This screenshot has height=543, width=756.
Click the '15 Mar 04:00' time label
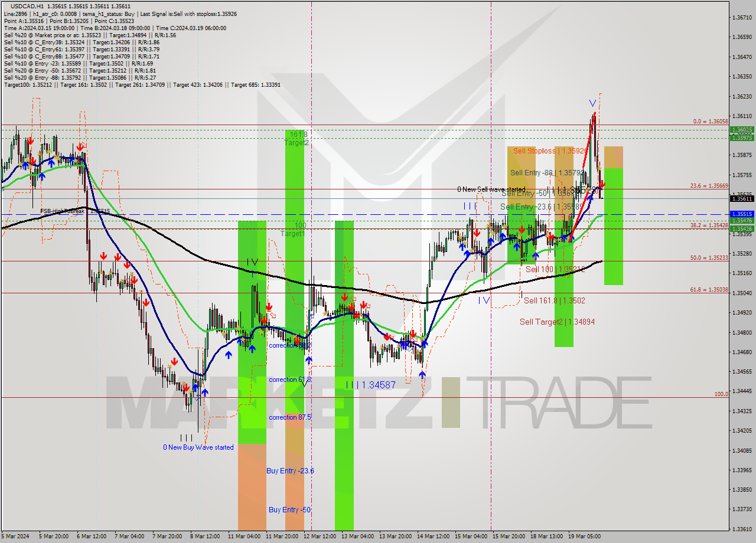point(470,537)
